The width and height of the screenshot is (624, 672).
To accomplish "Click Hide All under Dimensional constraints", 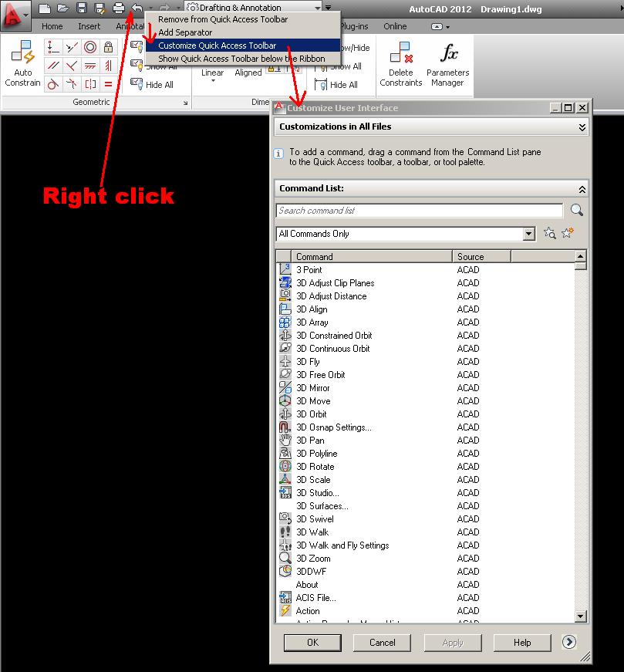I will (x=336, y=84).
